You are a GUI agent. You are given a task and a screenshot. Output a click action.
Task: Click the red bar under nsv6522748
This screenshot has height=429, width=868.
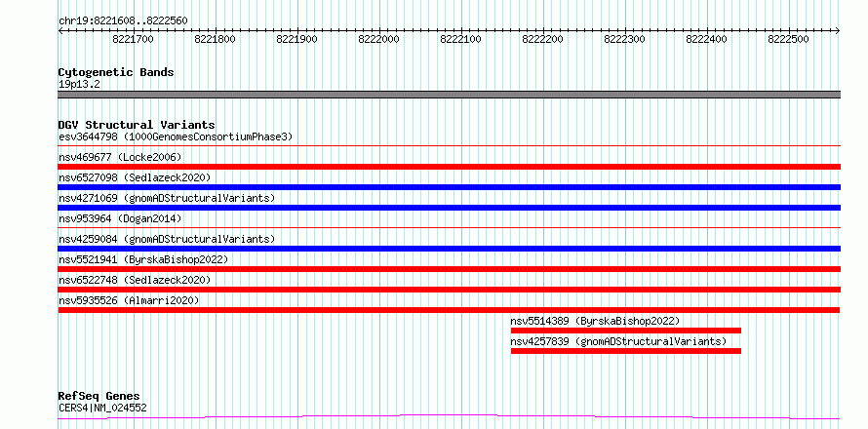click(x=450, y=290)
